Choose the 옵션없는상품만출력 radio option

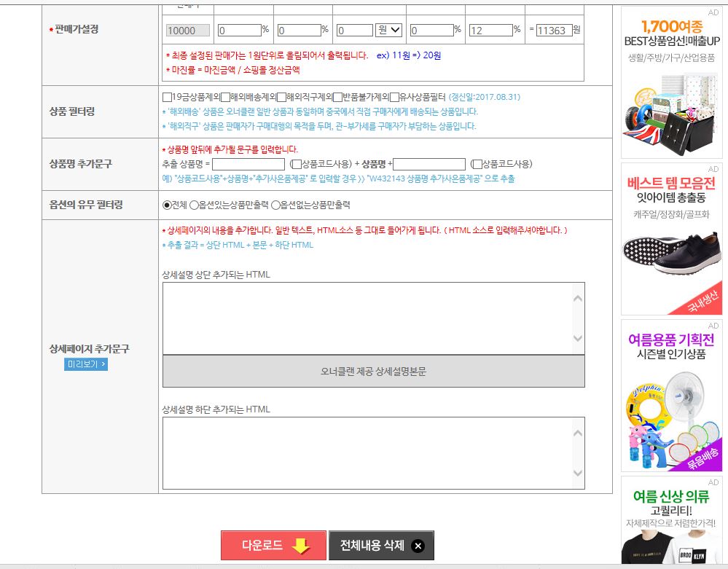(x=275, y=205)
